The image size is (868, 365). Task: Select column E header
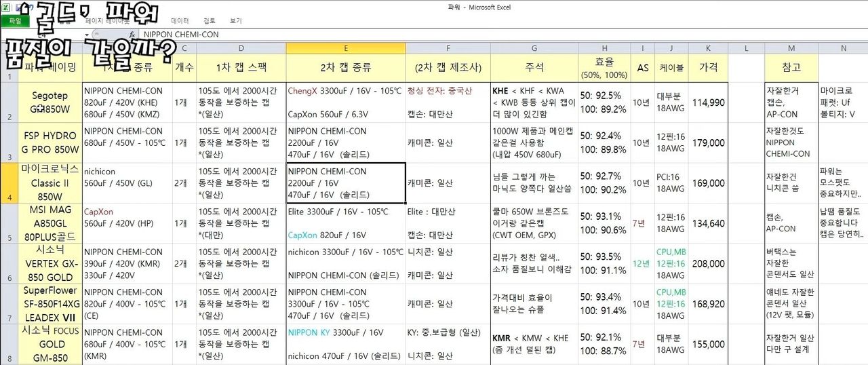tap(346, 48)
